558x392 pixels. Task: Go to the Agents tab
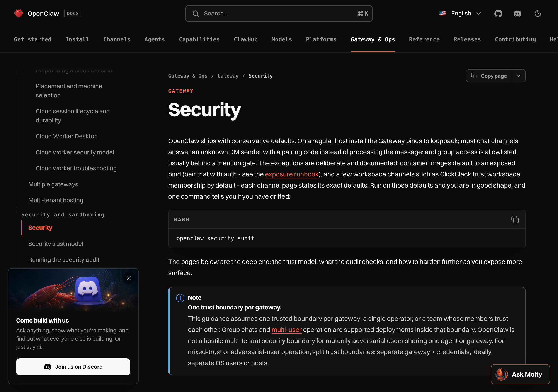[155, 39]
